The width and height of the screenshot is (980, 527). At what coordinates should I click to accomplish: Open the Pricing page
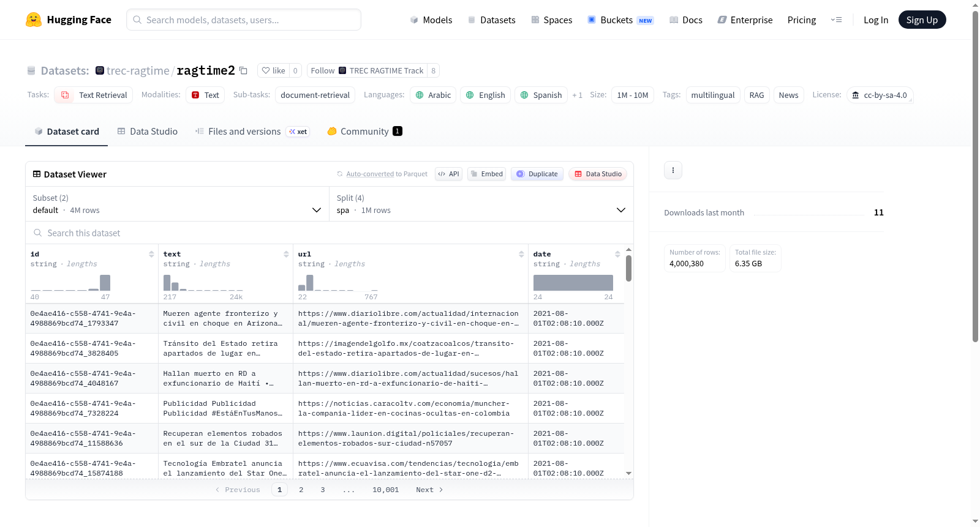coord(802,20)
